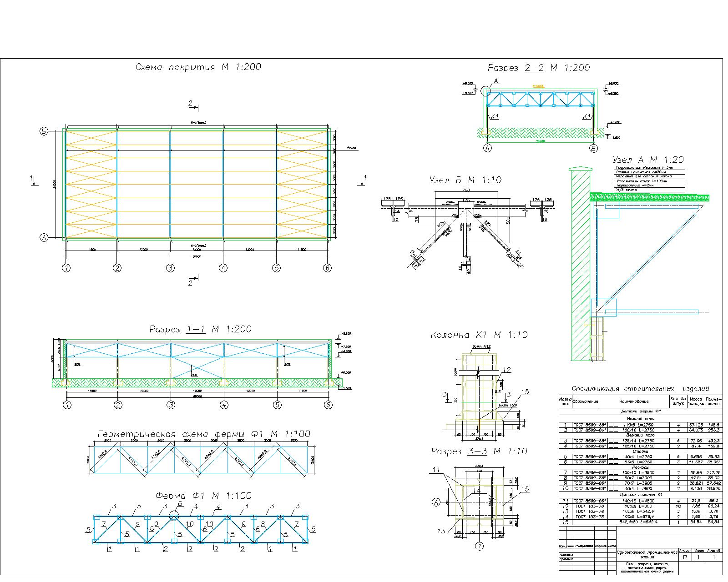Select the "Детали фермы Ф1" table row
Screen dimensions: 728x582
pos(640,411)
